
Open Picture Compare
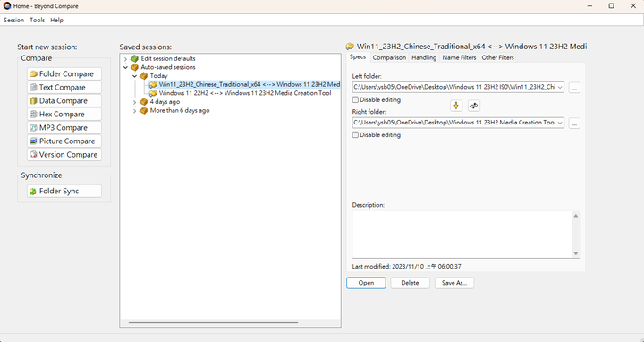(64, 141)
